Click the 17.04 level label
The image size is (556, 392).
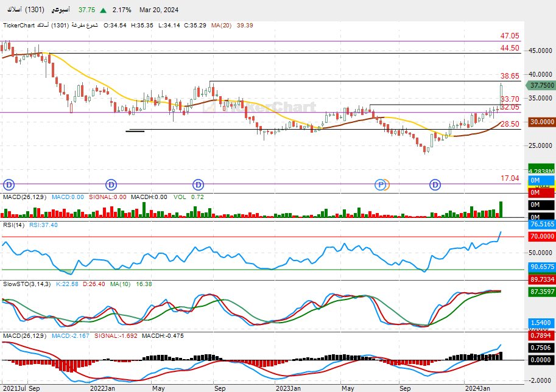(x=510, y=178)
